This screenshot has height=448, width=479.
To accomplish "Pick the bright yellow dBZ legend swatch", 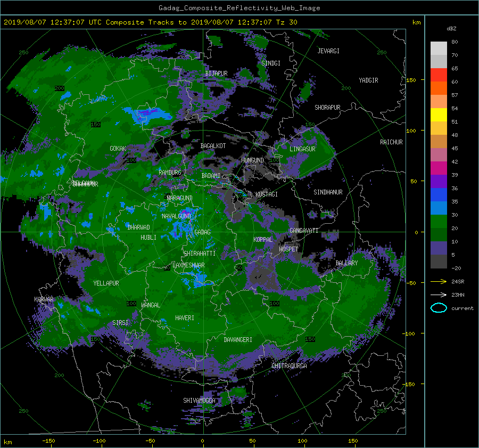I will click(439, 115).
